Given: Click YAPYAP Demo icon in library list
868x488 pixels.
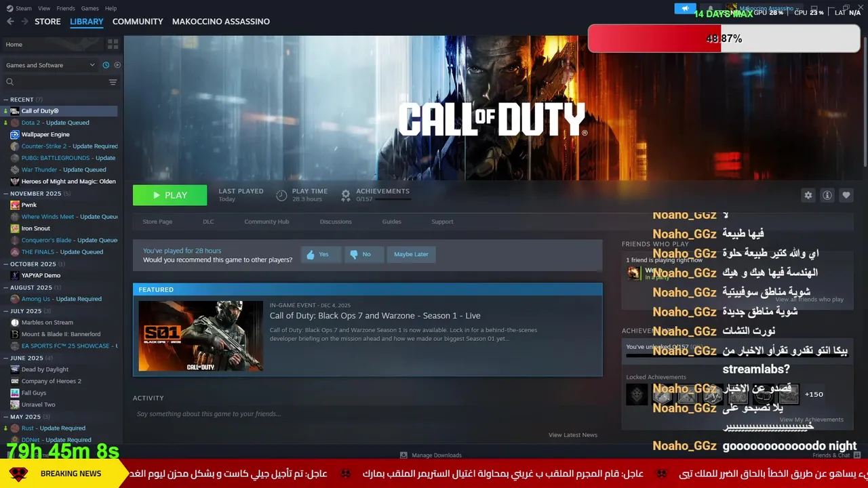Looking at the screenshot, I should point(15,275).
